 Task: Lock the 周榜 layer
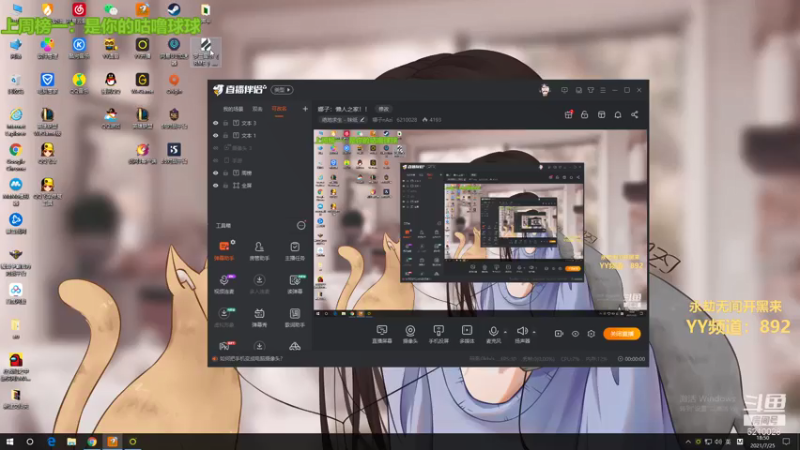226,173
